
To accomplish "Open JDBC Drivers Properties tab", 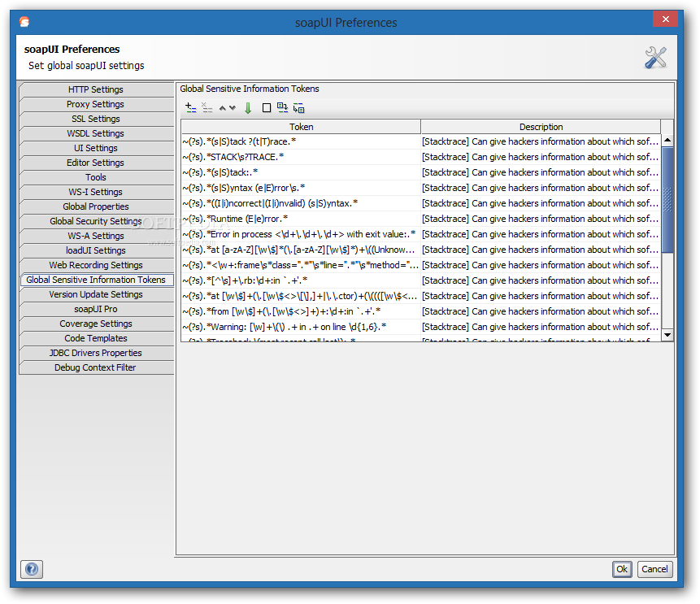I will point(96,353).
